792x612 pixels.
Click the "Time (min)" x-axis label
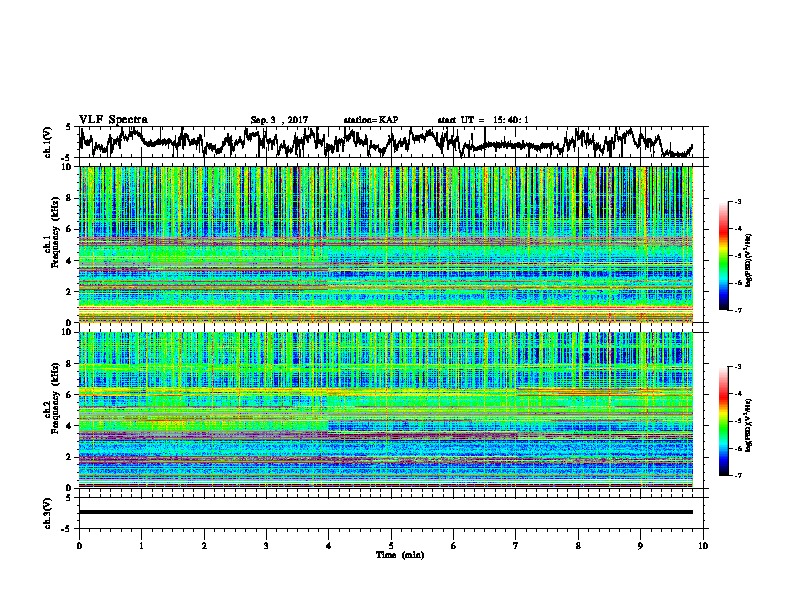point(400,555)
